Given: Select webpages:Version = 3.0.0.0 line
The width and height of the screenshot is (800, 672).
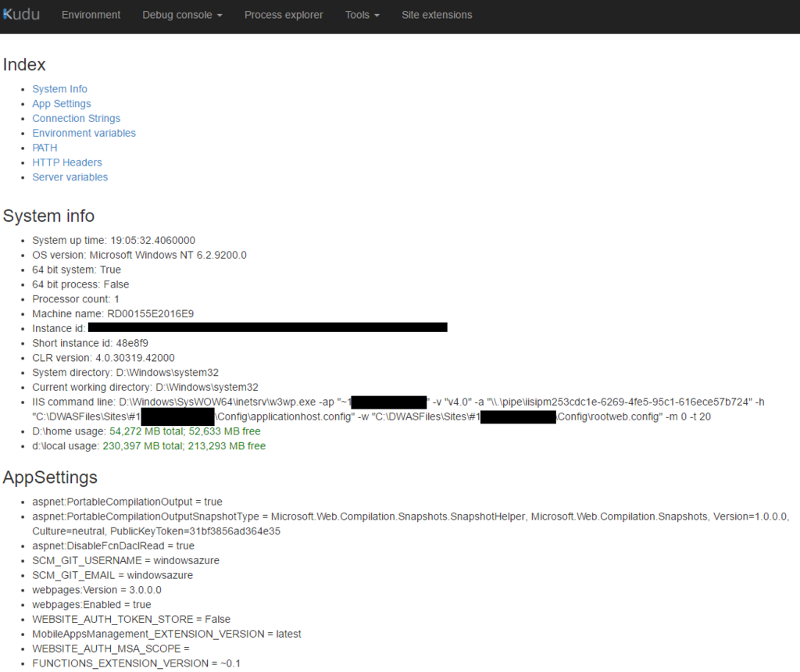Looking at the screenshot, I should pos(97,591).
